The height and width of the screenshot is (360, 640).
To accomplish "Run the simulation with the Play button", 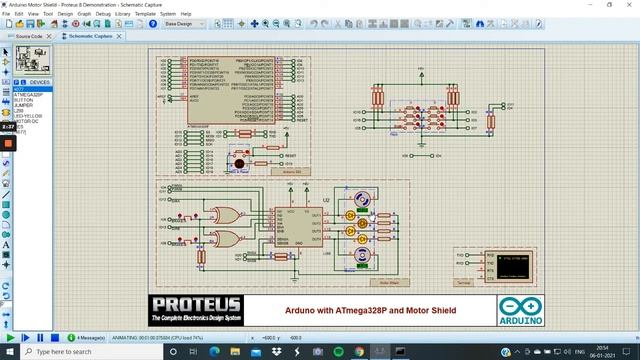I will (x=10, y=338).
